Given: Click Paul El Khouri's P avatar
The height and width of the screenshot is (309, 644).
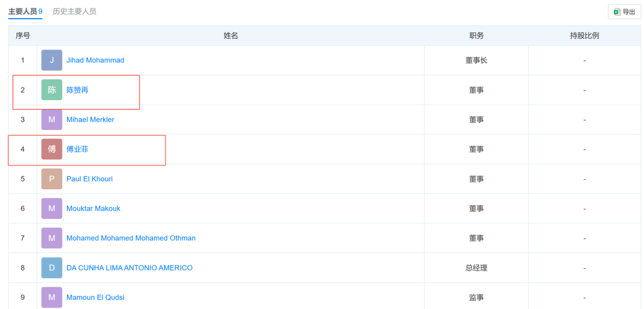Looking at the screenshot, I should click(x=52, y=179).
